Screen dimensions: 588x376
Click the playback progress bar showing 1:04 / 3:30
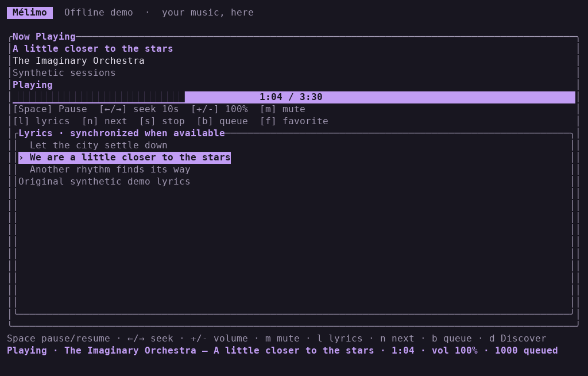pos(294,97)
